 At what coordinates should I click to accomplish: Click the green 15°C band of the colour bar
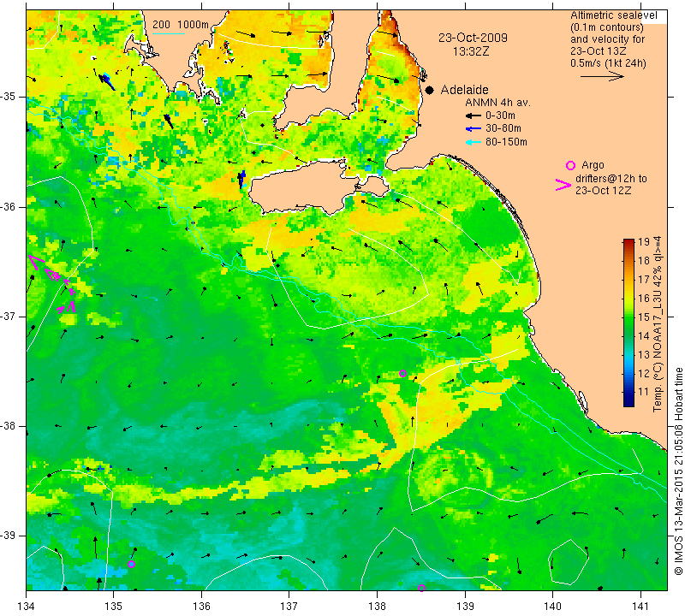coord(628,317)
